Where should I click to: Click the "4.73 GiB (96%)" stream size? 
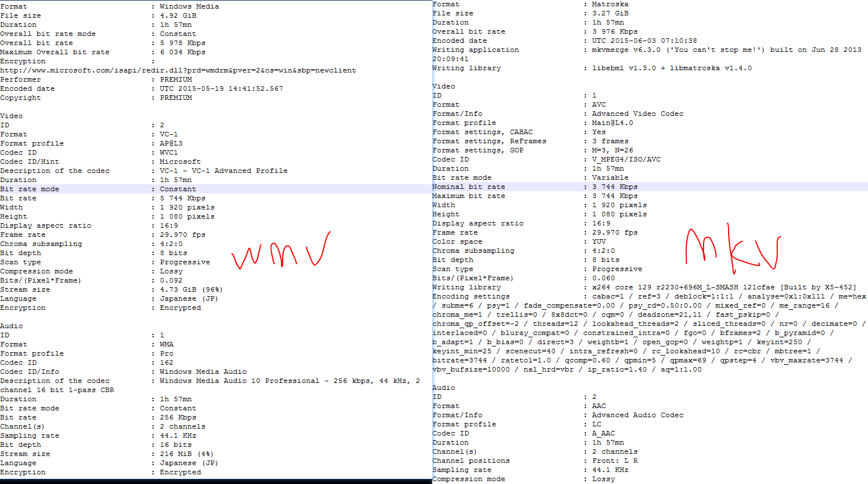pyautogui.click(x=191, y=289)
